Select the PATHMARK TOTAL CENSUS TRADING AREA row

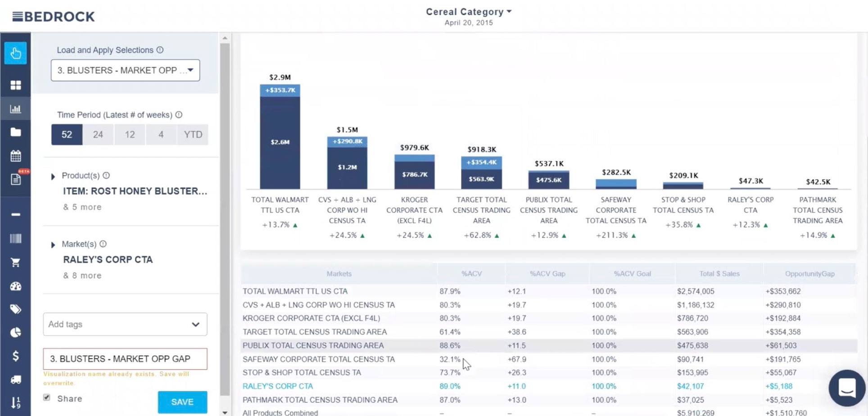[x=548, y=400]
